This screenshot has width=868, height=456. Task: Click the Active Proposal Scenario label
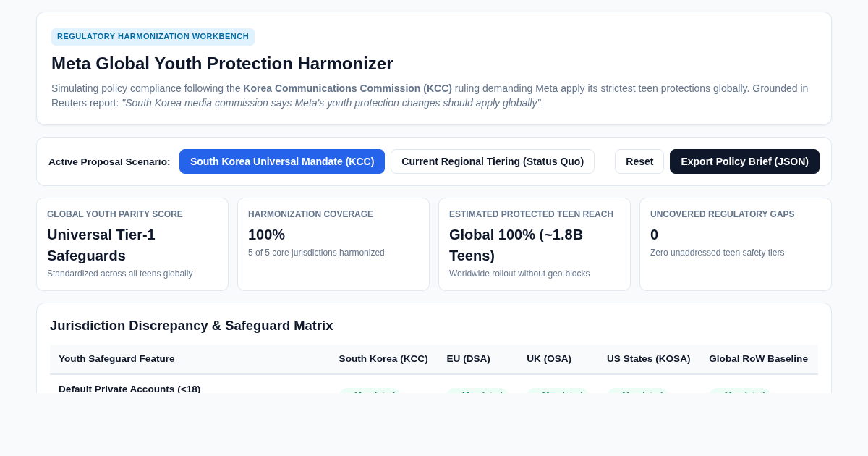pyautogui.click(x=109, y=161)
